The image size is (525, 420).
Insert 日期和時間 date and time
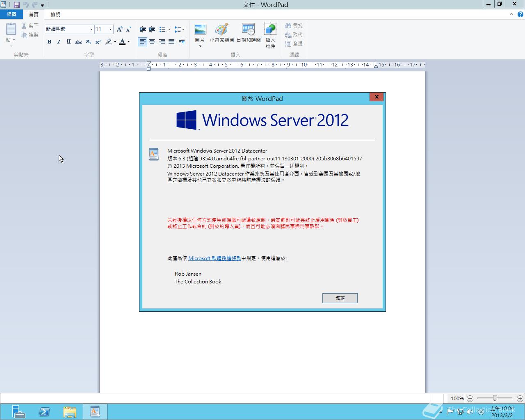(x=249, y=33)
